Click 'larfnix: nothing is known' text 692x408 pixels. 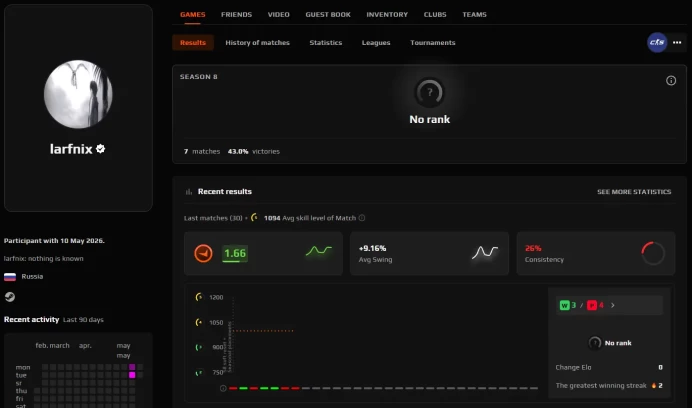point(44,259)
